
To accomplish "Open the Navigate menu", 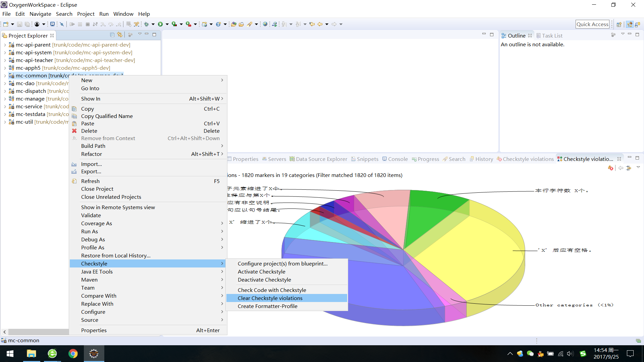I will coord(40,14).
